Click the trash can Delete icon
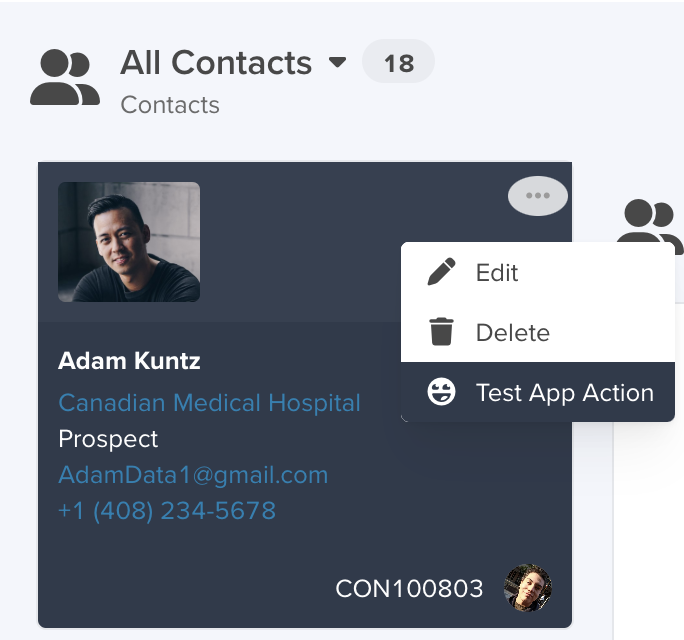The image size is (684, 640). click(441, 332)
